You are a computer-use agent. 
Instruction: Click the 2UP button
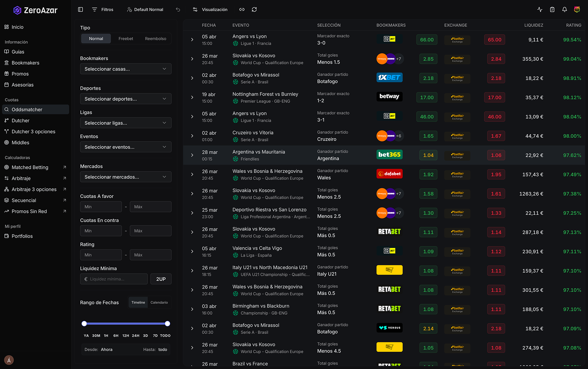(161, 279)
